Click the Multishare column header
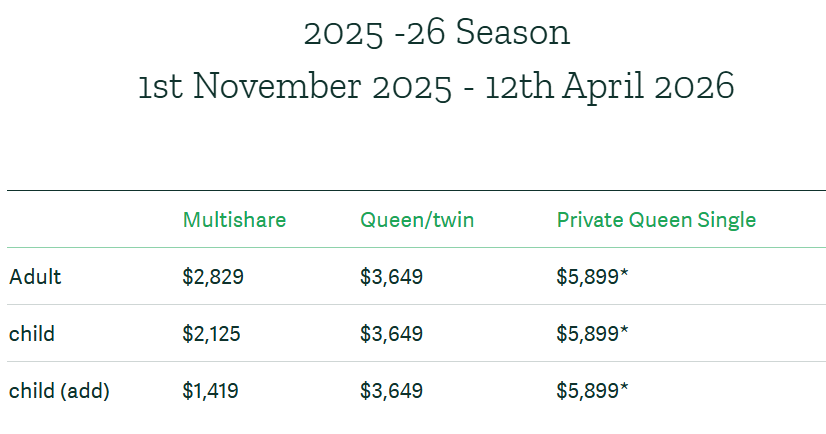The height and width of the screenshot is (434, 826). tap(234, 220)
